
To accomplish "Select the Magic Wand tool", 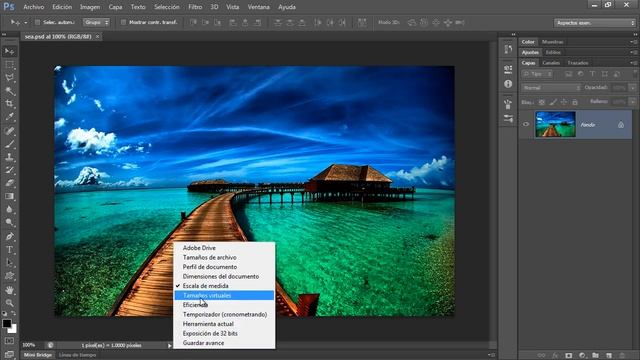I will point(9,91).
